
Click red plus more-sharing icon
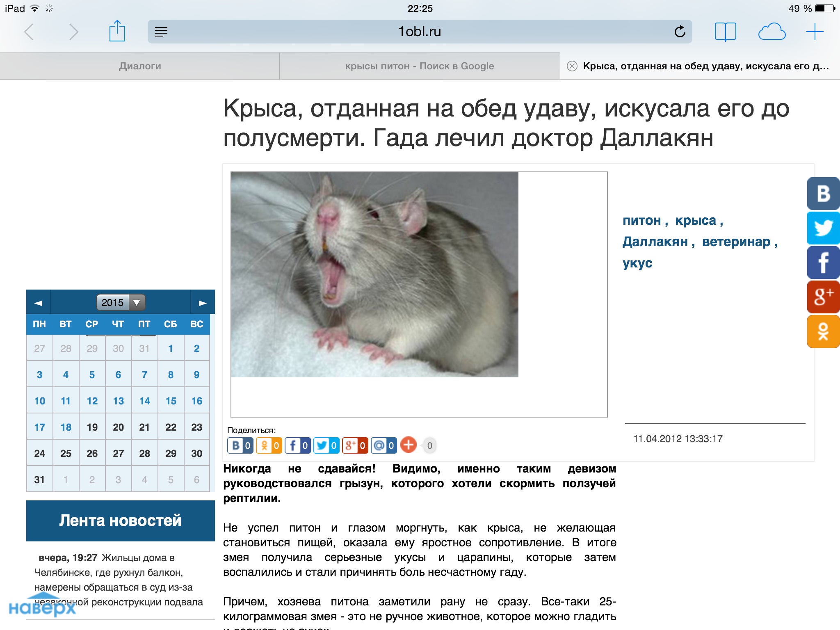tap(408, 445)
